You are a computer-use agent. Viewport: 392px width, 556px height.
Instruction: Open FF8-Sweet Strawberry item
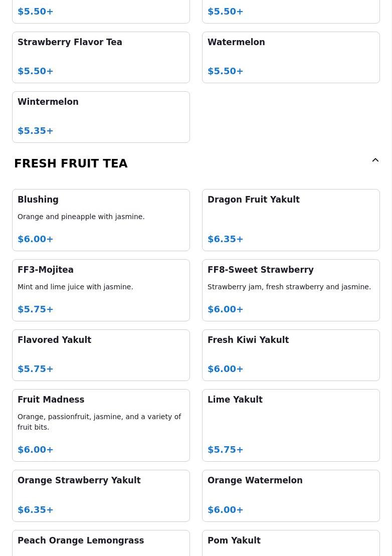coord(291,290)
